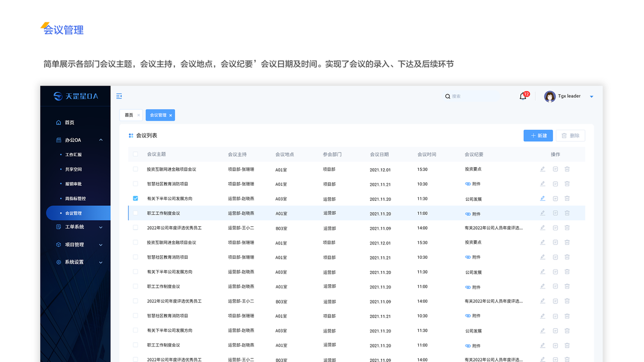Check the first 智慧社区教育消防项目 row checkbox
This screenshot has width=644, height=362.
136,184
